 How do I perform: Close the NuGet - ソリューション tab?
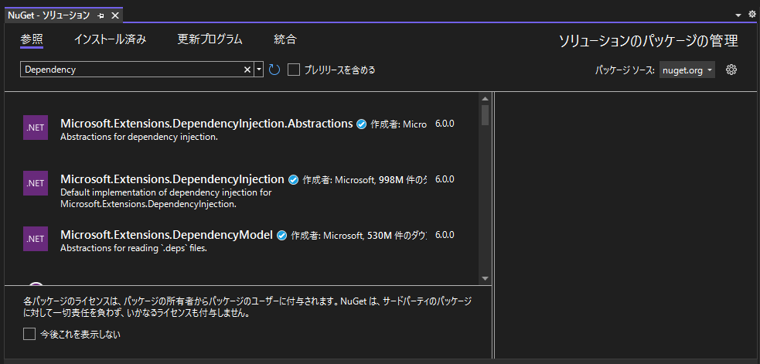point(115,16)
